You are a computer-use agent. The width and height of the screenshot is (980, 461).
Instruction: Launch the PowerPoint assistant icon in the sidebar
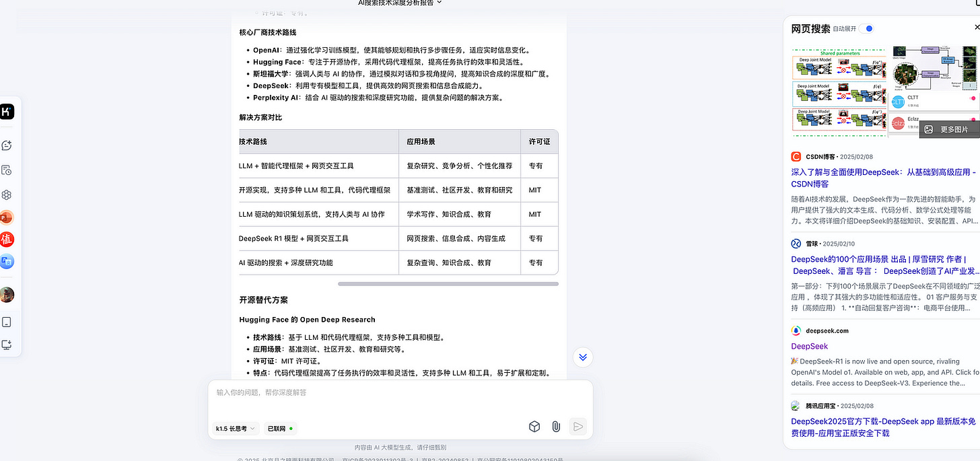tap(7, 217)
